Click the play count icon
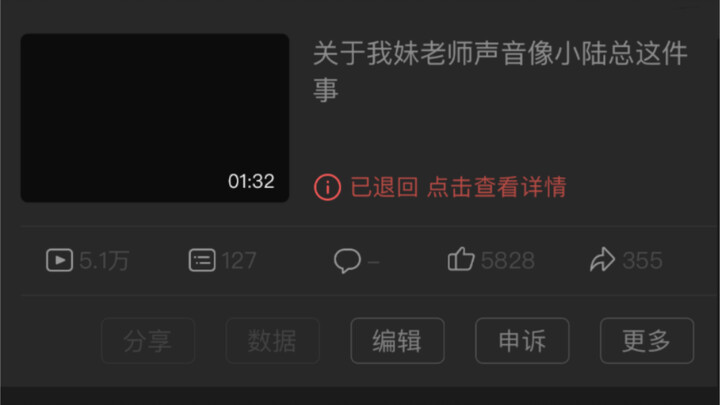 click(x=60, y=260)
